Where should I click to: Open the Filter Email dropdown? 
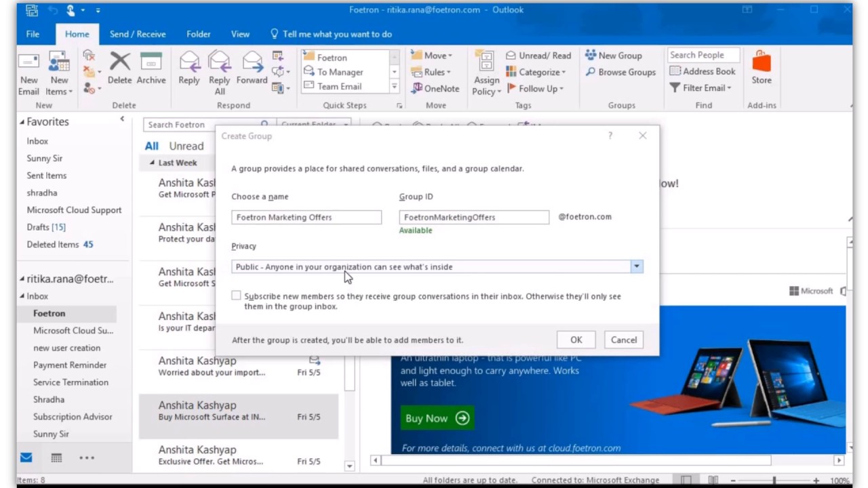(x=701, y=87)
